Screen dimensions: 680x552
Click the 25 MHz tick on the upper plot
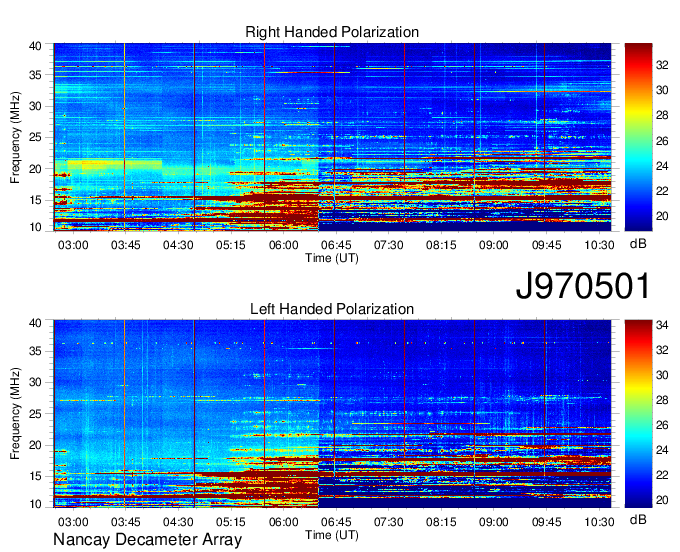point(35,138)
